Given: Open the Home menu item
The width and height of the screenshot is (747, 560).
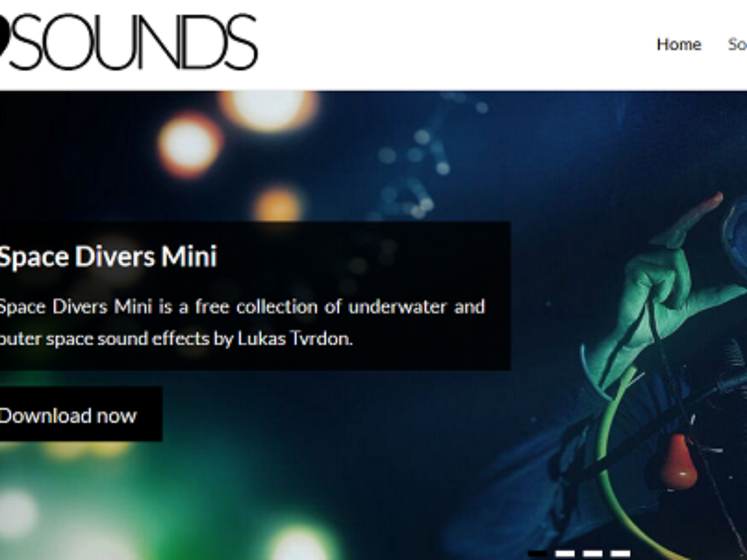Looking at the screenshot, I should tap(679, 44).
